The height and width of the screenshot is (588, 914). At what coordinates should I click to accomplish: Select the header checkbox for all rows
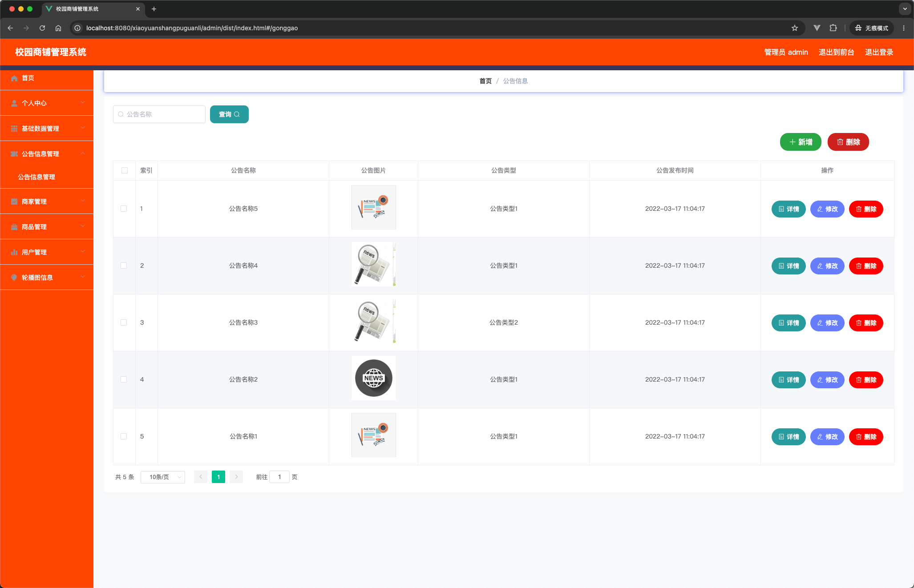point(125,170)
